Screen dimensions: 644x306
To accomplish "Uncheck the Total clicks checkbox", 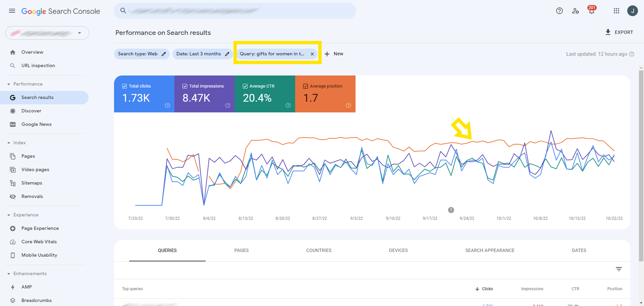I will point(124,86).
